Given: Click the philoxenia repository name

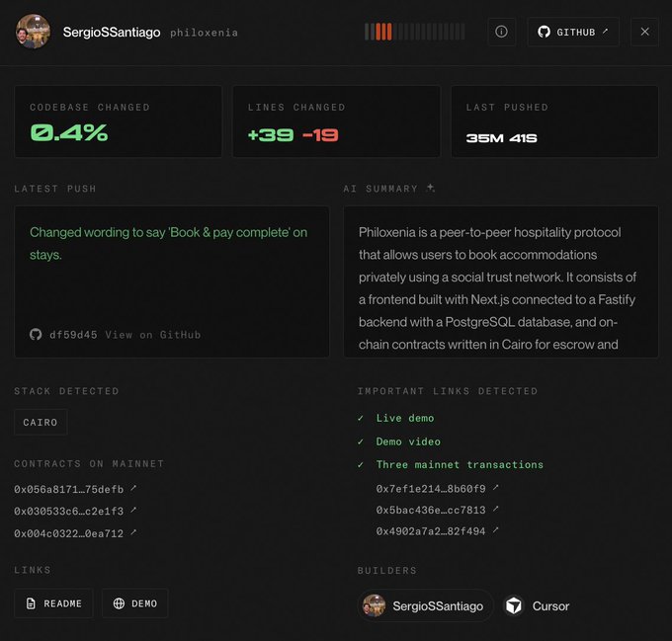Looking at the screenshot, I should [204, 33].
